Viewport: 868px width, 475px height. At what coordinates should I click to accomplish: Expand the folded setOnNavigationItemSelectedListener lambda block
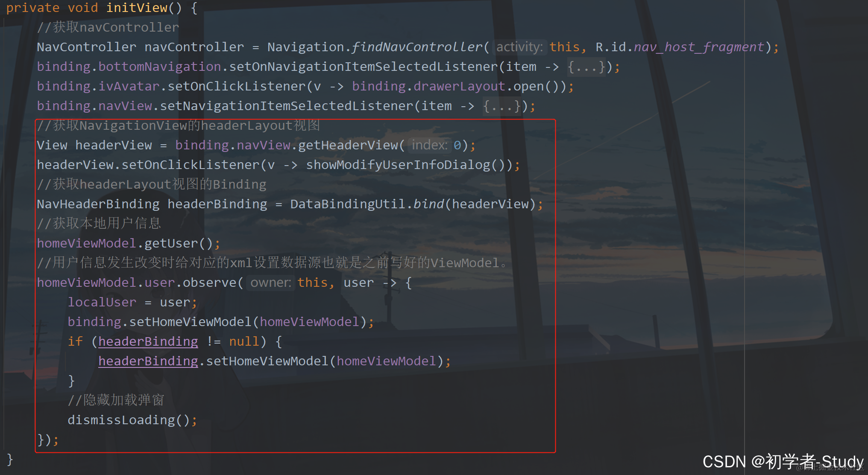[586, 67]
